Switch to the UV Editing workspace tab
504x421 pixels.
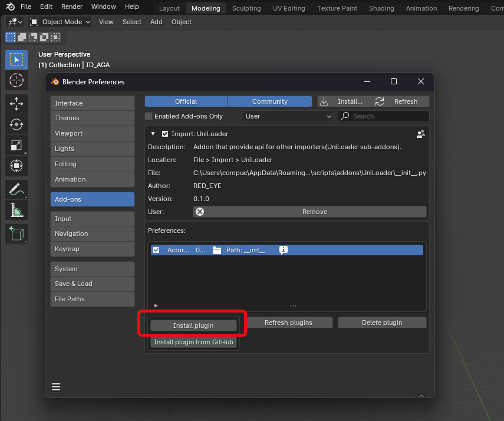(x=289, y=8)
